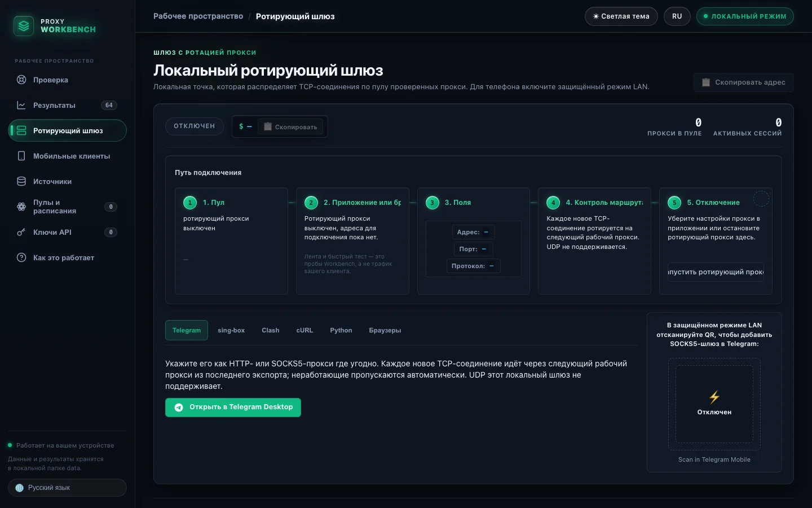Click the QR placeholder labeled Отключен
The image size is (812, 508).
[x=714, y=404]
